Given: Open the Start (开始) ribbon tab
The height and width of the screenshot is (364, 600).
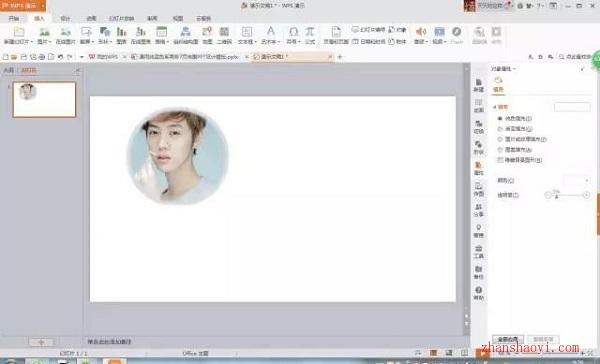Looking at the screenshot, I should click(14, 18).
